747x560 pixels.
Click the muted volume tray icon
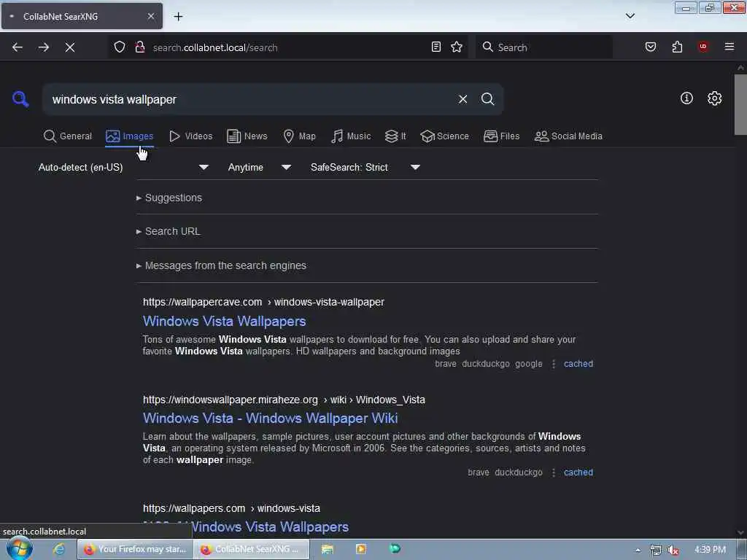point(673,550)
